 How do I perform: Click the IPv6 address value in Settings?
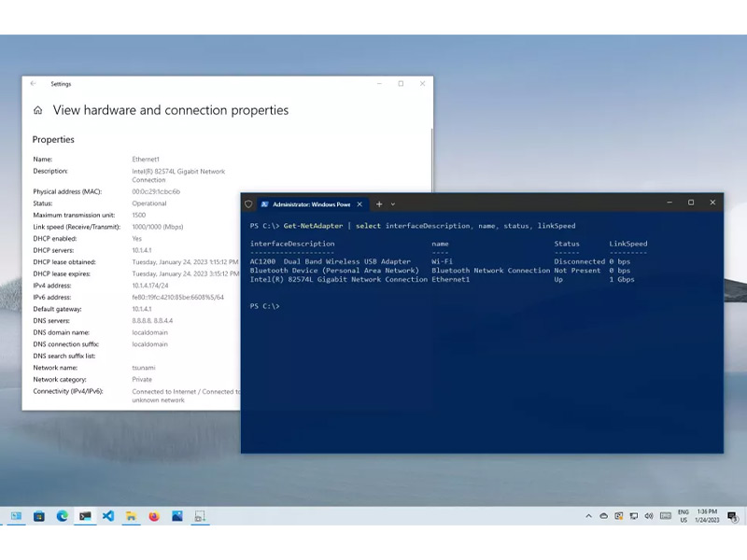[x=177, y=297]
